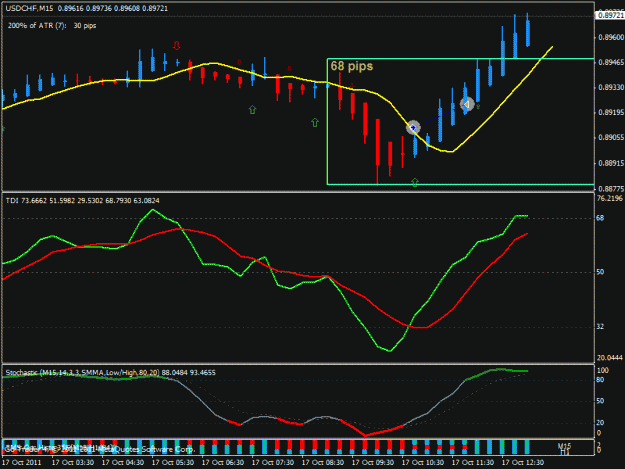Viewport: 625px width, 469px height.
Task: Click the circled trade exit marker with orange triangle
Action: point(467,104)
